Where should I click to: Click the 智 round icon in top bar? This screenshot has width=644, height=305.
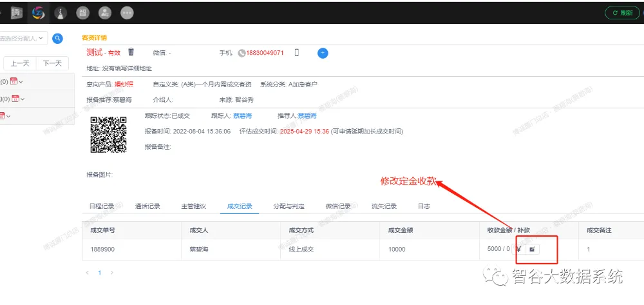(x=82, y=12)
